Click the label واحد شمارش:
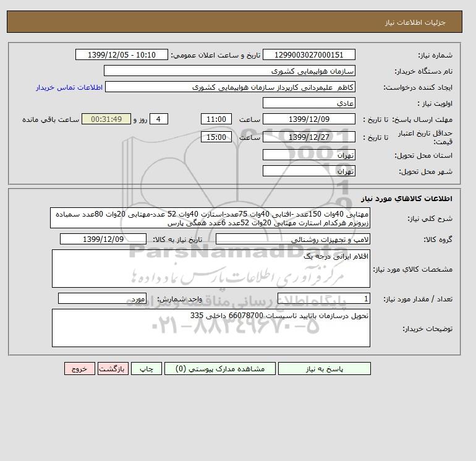The image size is (476, 461). [x=179, y=299]
